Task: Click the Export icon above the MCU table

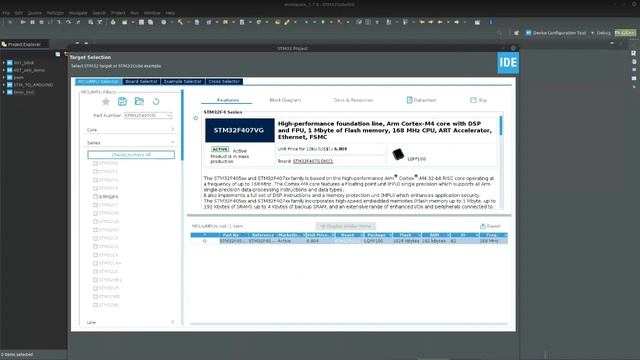Action: [x=483, y=226]
